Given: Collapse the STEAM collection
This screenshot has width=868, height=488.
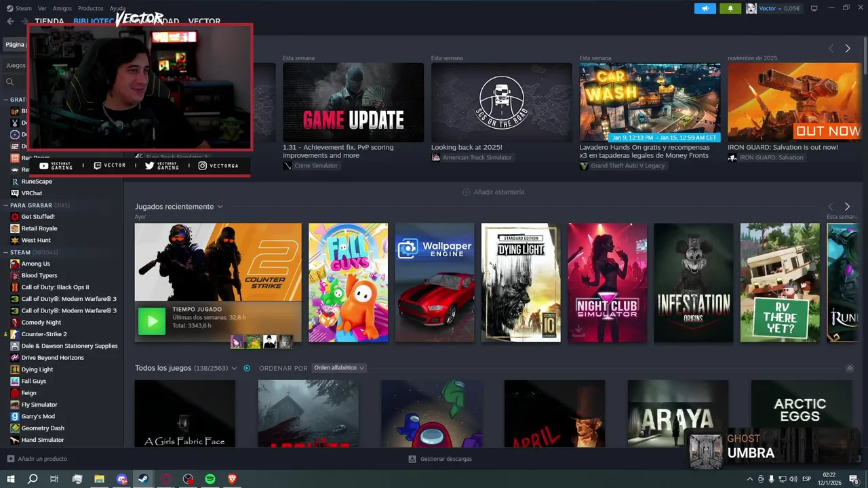Looking at the screenshot, I should click(x=5, y=252).
